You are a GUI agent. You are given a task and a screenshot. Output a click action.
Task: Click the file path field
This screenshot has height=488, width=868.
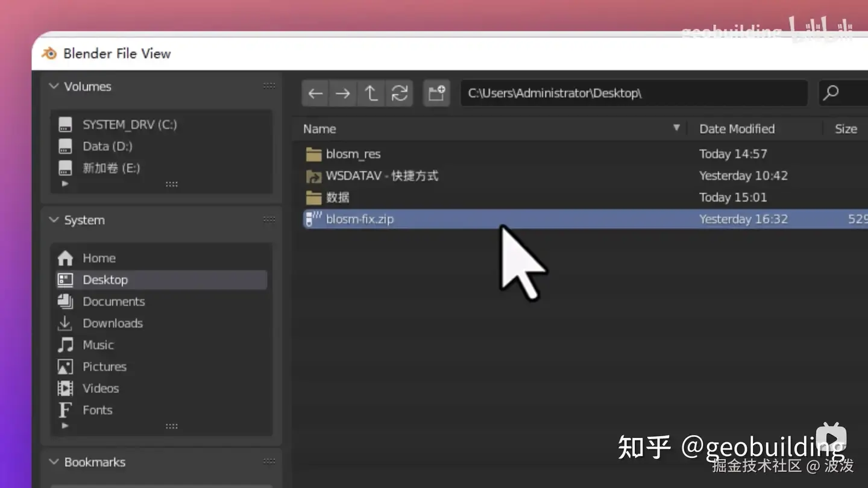point(634,93)
